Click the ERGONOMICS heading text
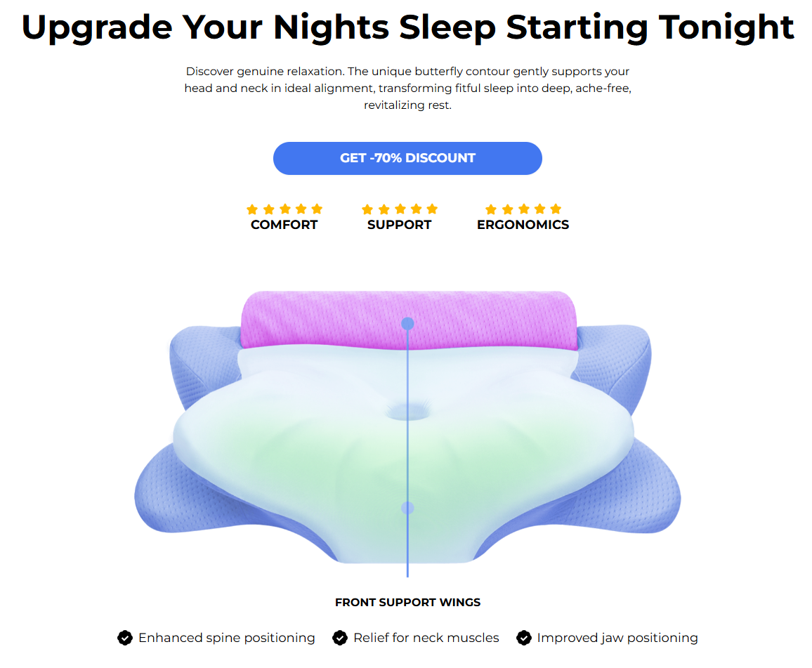812x668 pixels. (523, 225)
